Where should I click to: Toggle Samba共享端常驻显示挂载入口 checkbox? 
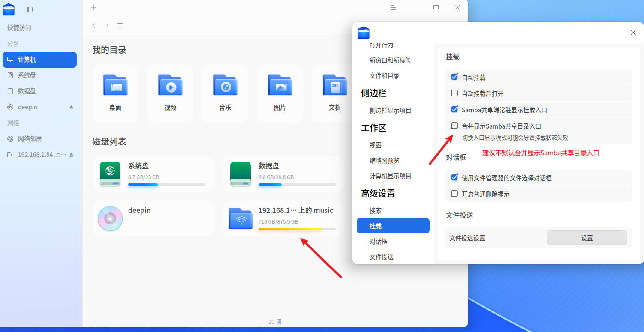455,109
